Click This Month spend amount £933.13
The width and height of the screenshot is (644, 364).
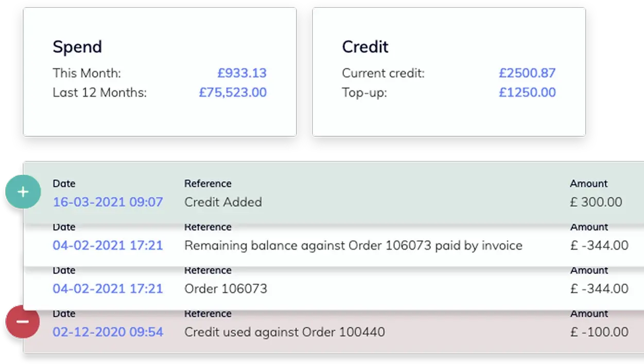pos(242,73)
